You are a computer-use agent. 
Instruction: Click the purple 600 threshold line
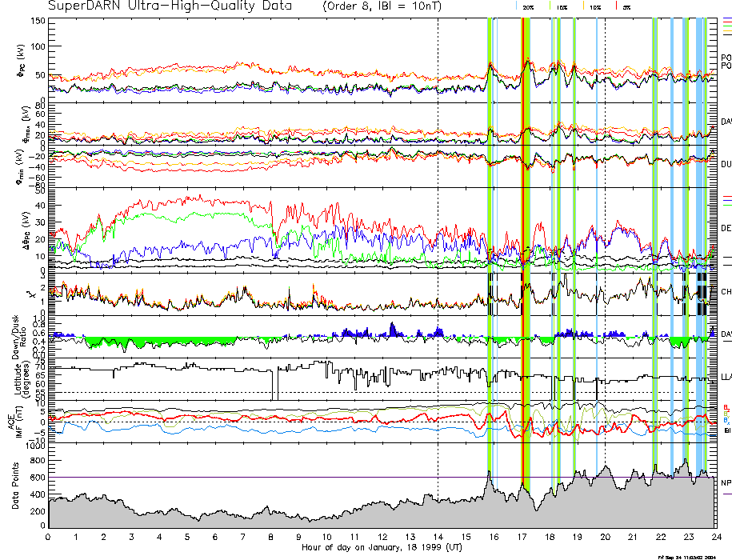tap(240, 478)
